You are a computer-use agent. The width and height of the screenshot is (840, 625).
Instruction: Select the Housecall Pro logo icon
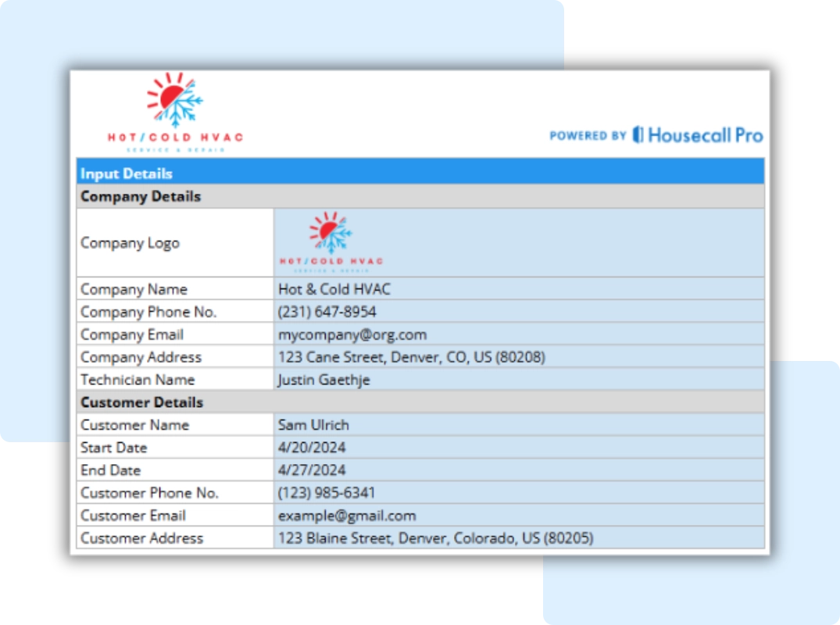[x=637, y=134]
